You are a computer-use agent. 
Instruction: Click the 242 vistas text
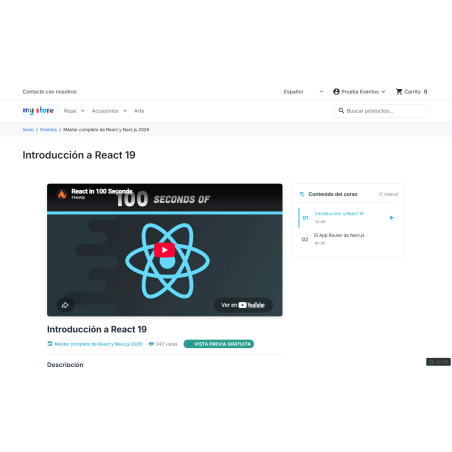click(166, 344)
